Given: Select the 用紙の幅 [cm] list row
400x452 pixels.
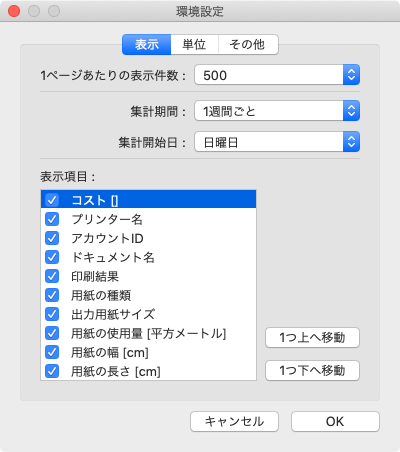Looking at the screenshot, I should (x=148, y=352).
